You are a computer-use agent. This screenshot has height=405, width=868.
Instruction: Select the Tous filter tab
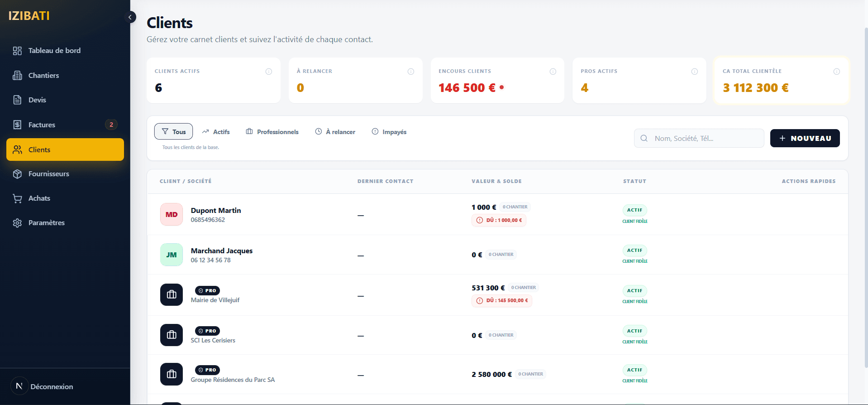pos(173,132)
